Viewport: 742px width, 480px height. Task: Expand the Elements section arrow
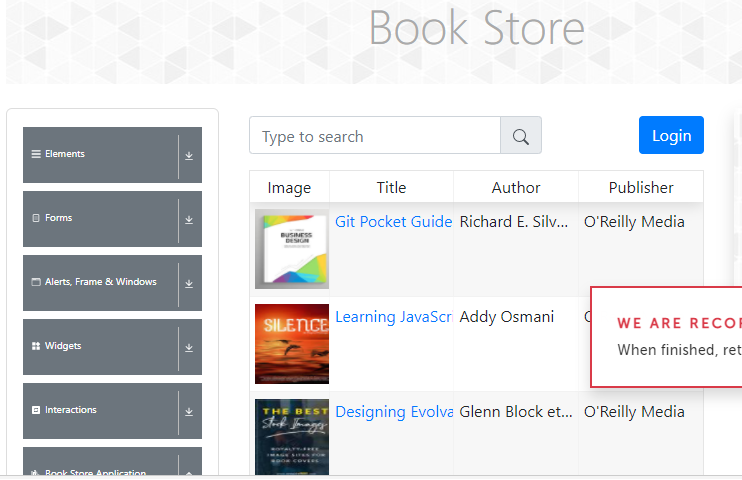(189, 156)
